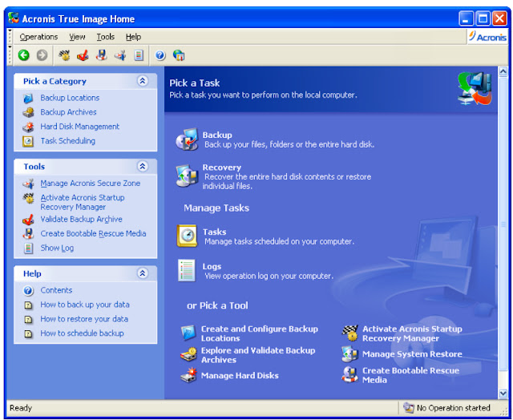Open Hard Disk Management link
Image resolution: width=513 pixels, height=420 pixels.
point(80,127)
